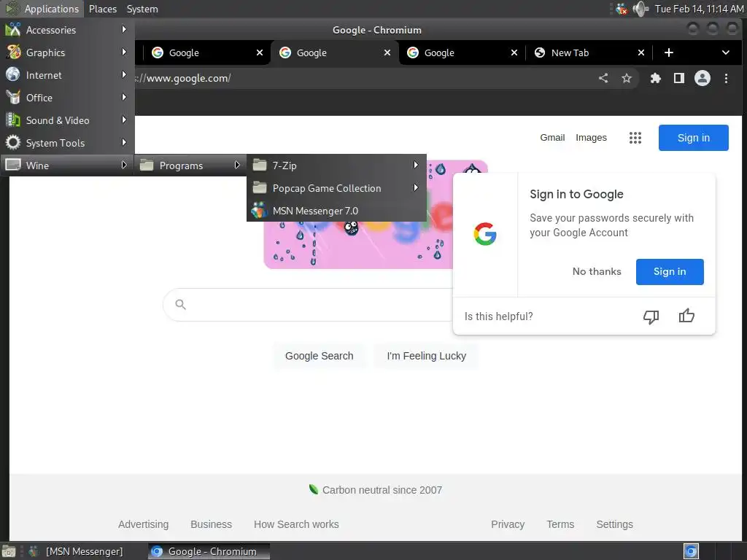The image size is (747, 560).
Task: Click the clock showing Tue Feb 14
Action: tap(699, 9)
